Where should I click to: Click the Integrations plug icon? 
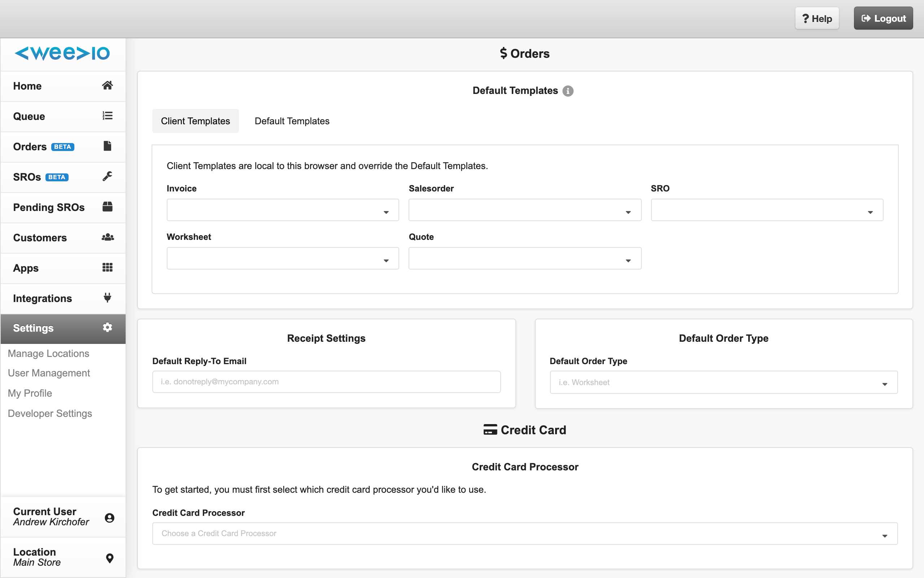click(107, 297)
